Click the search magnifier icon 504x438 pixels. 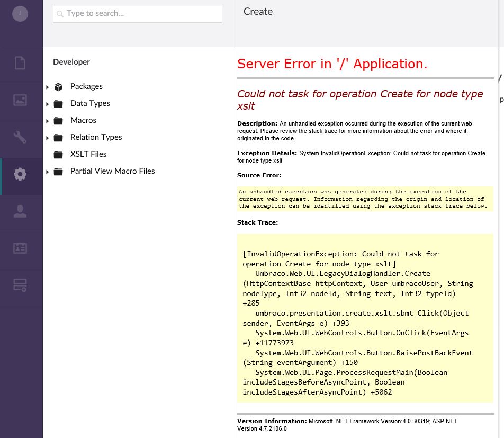coord(60,14)
